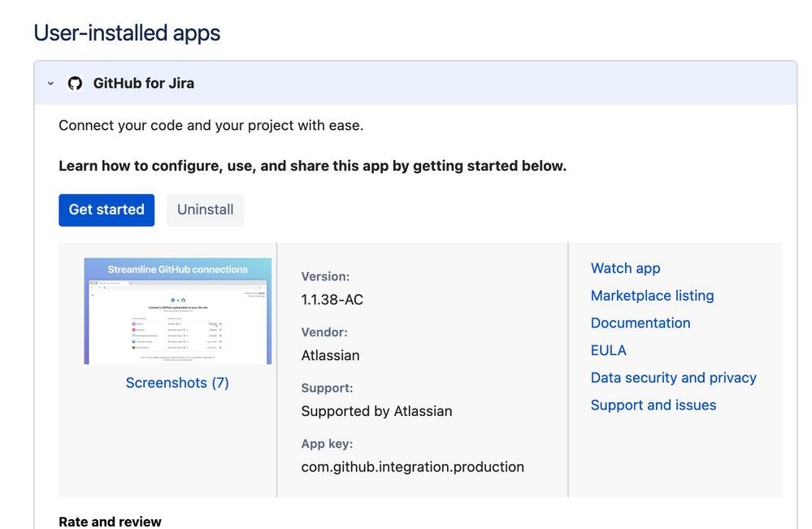Screen dimensions: 812x529
Task: Click the Vendor: label
Action: tap(324, 332)
